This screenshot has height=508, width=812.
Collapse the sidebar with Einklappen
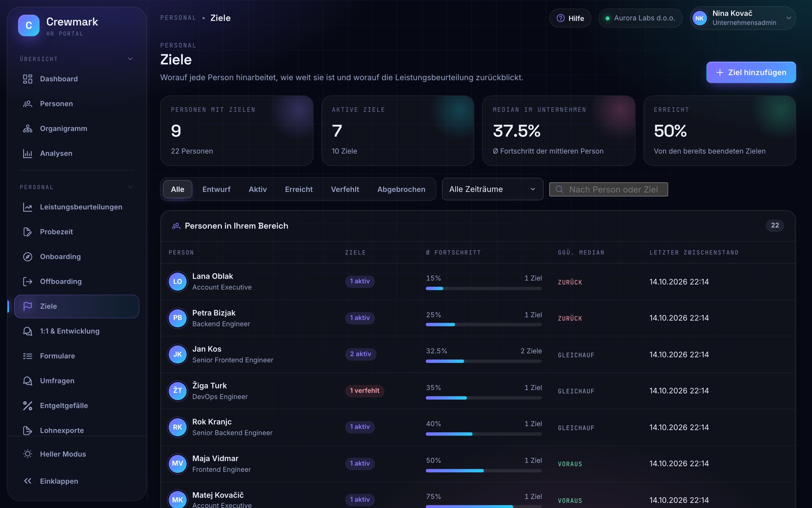click(77, 481)
